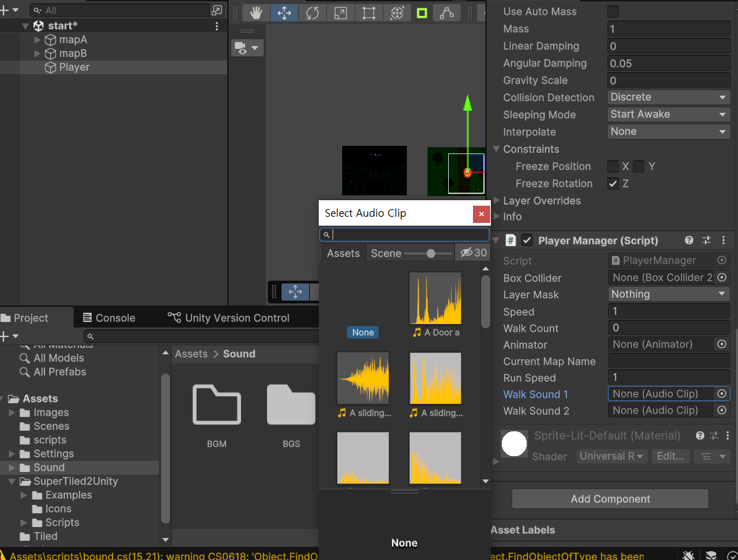Image resolution: width=738 pixels, height=560 pixels.
Task: Click the search field in Select Audio Clip
Action: [404, 235]
